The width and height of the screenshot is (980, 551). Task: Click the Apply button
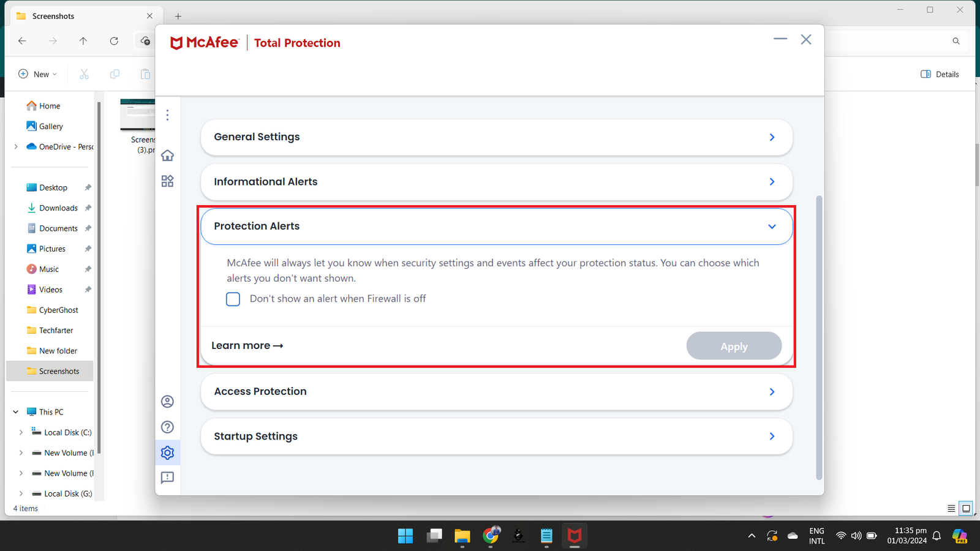point(733,347)
